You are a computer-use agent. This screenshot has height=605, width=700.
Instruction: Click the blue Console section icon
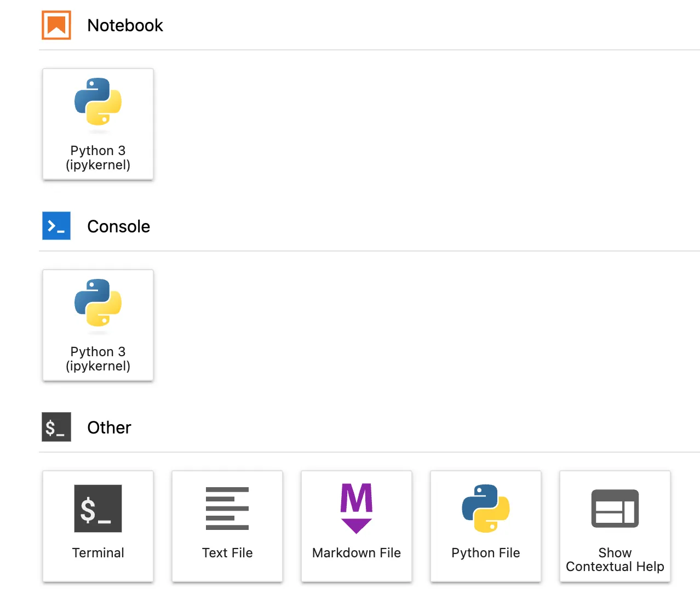56,226
